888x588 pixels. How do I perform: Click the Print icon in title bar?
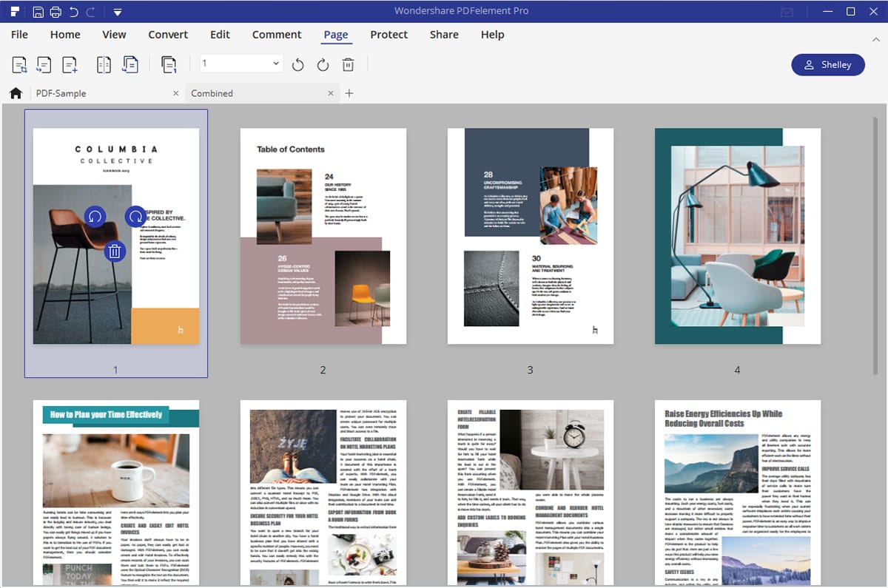pos(55,12)
